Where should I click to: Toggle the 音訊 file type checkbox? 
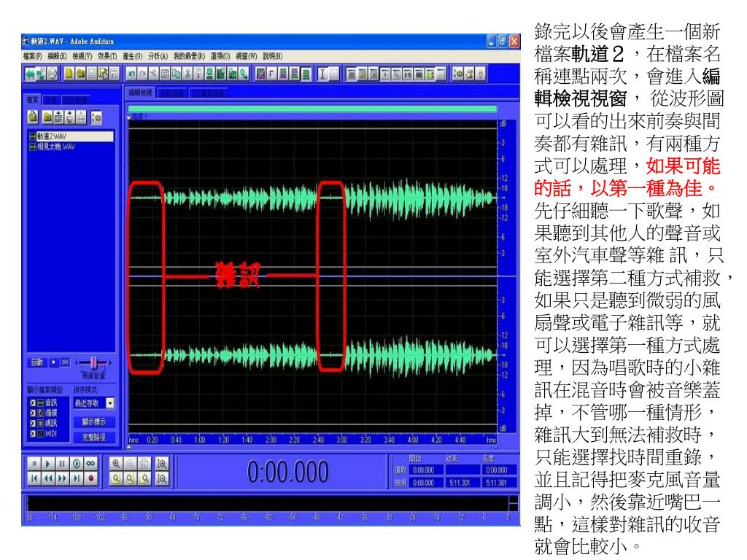click(x=33, y=402)
